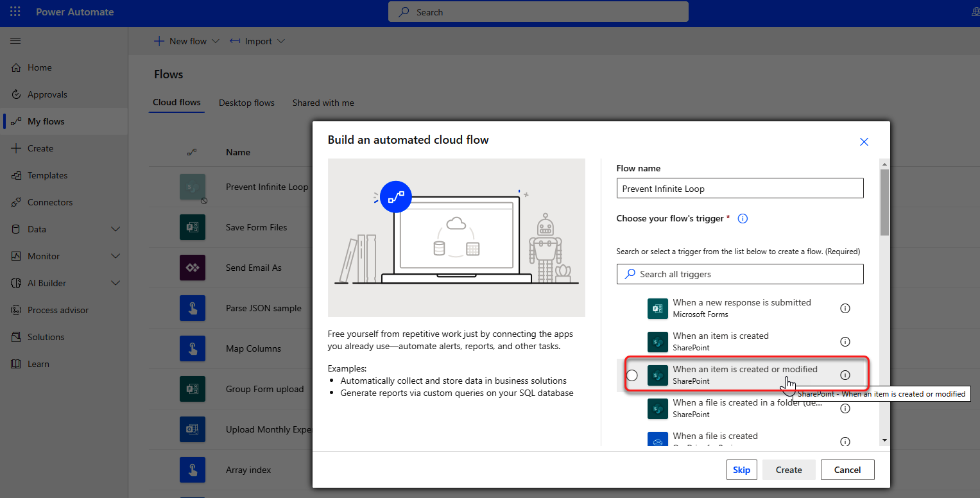Open Connectors in the sidebar
The height and width of the screenshot is (498, 980).
point(64,202)
